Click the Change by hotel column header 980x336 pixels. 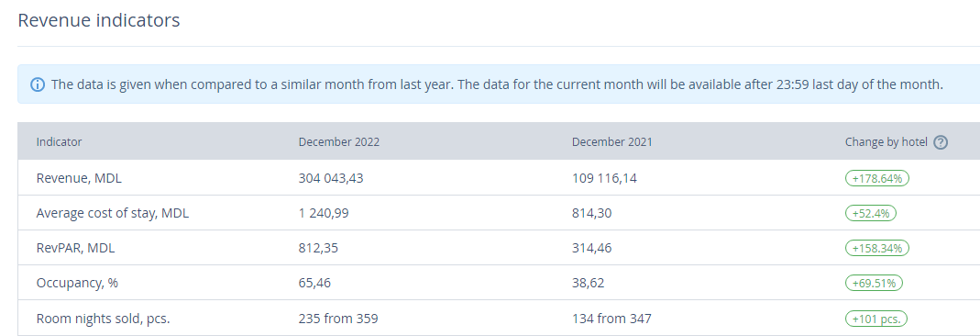point(886,142)
